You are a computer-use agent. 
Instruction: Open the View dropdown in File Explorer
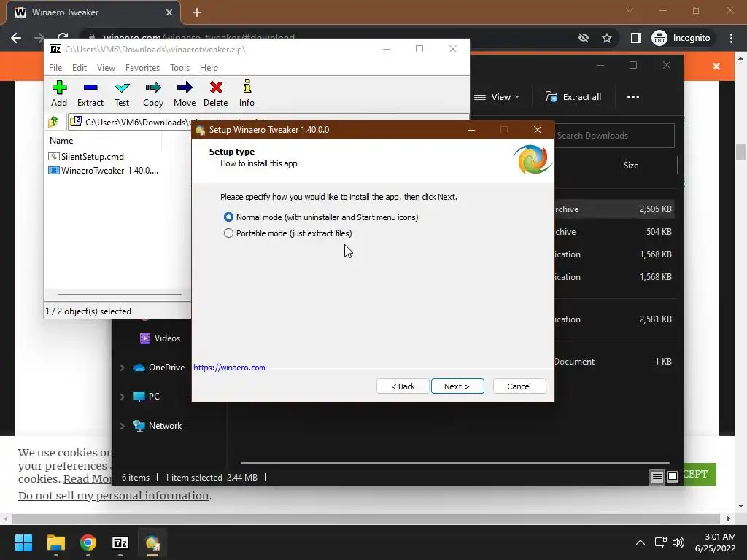(x=497, y=97)
